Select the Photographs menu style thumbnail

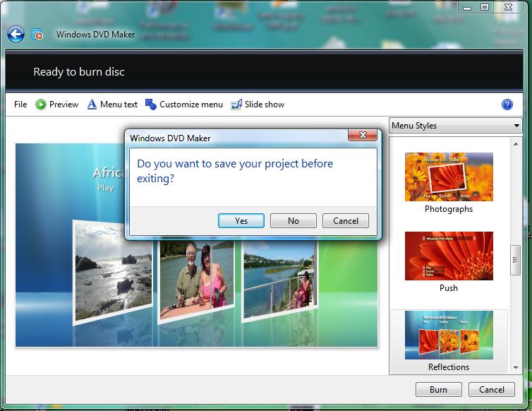coord(449,177)
